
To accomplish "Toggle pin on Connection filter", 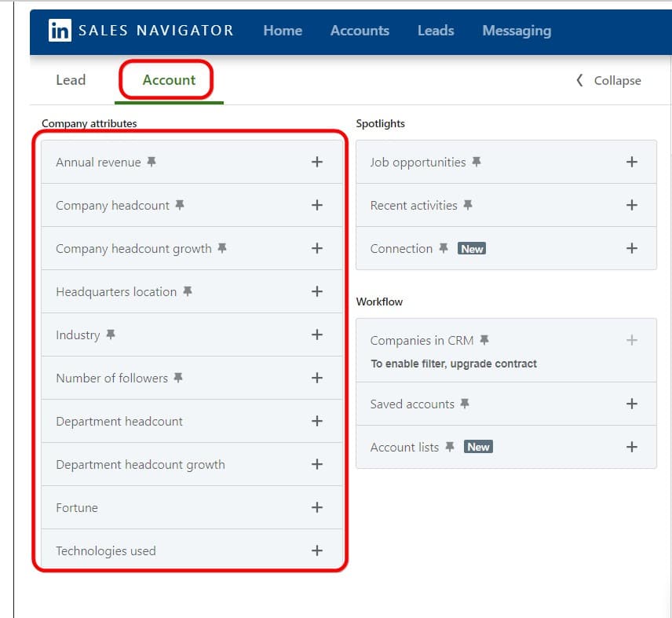I will click(444, 248).
